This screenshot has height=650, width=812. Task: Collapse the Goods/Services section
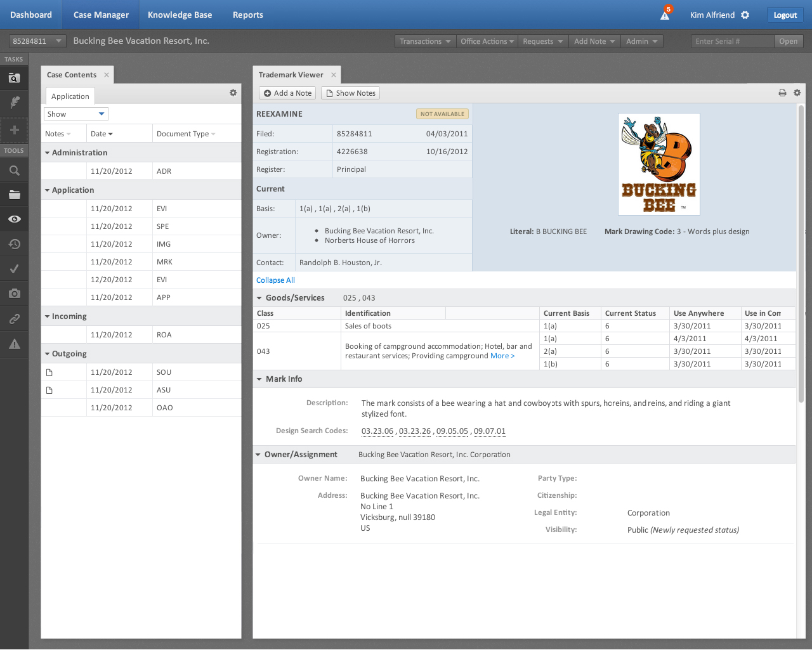point(259,298)
